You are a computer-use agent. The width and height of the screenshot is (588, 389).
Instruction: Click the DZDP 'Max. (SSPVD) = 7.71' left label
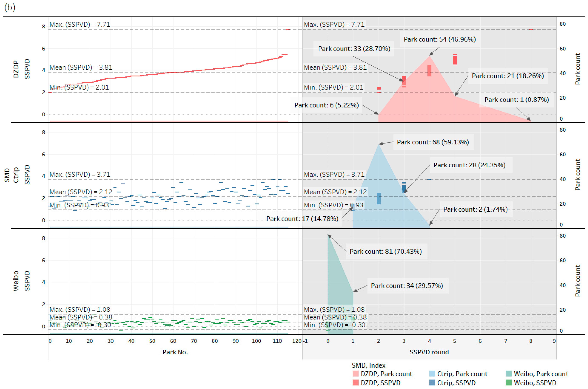click(80, 24)
